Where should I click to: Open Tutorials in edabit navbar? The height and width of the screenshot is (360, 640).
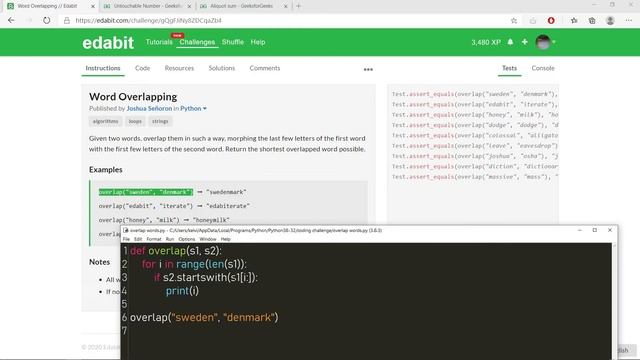[159, 42]
